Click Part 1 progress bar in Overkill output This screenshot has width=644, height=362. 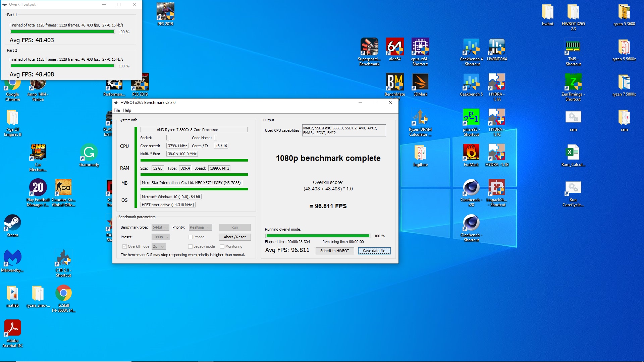coord(62,32)
